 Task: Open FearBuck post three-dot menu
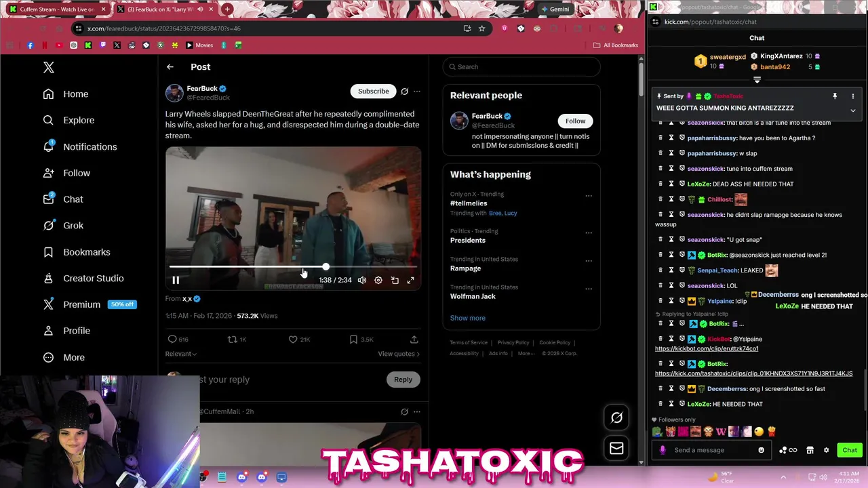pyautogui.click(x=417, y=91)
